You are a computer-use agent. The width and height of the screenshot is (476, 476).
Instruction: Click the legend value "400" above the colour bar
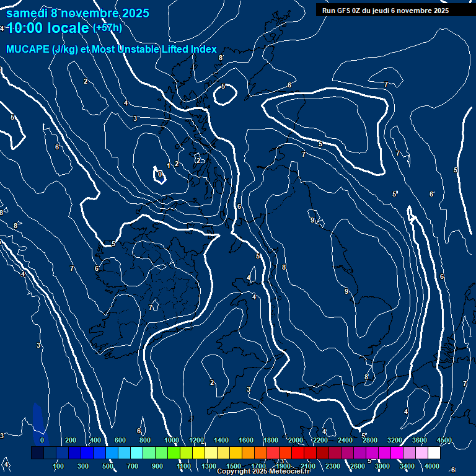(x=95, y=440)
